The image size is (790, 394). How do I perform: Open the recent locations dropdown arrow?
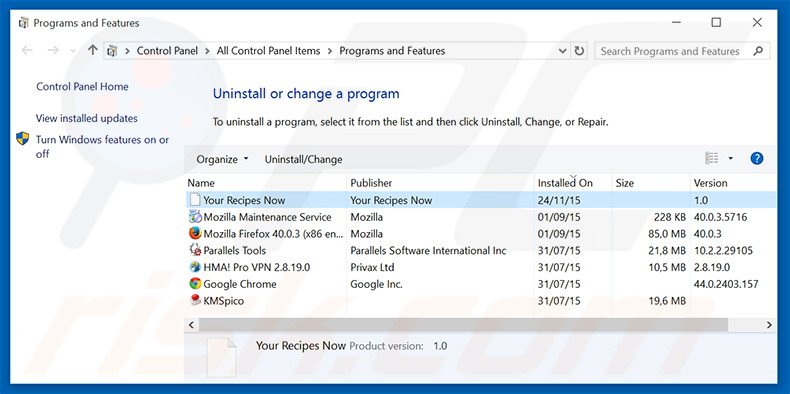coord(73,51)
